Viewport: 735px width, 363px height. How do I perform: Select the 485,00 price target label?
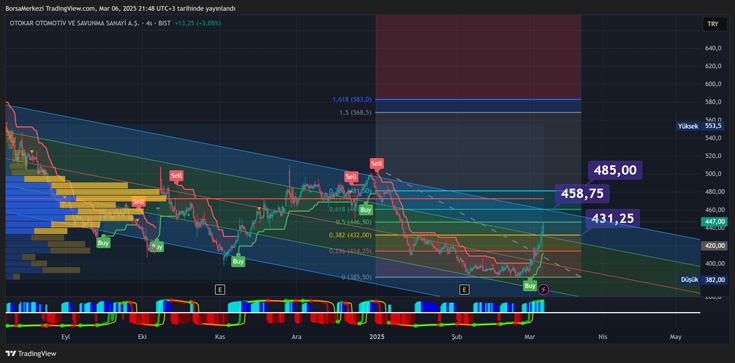(615, 170)
